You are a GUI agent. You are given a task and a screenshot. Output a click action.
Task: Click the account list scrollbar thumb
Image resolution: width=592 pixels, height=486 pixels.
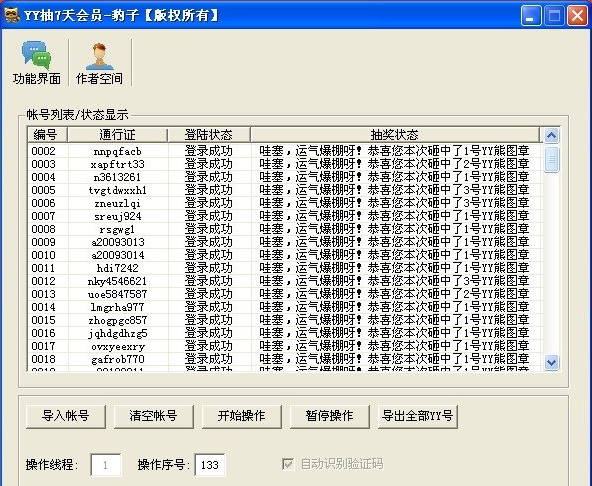[551, 159]
